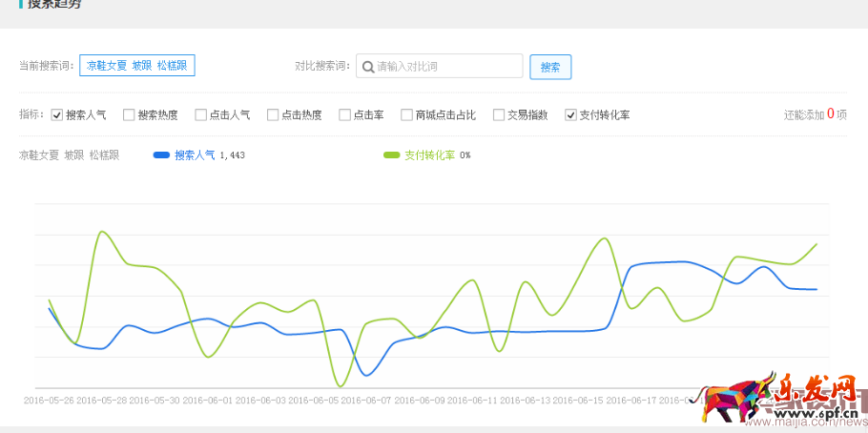Viewport: 868px width, 433px height.
Task: Tick the 点击率 checkbox
Action: (344, 115)
